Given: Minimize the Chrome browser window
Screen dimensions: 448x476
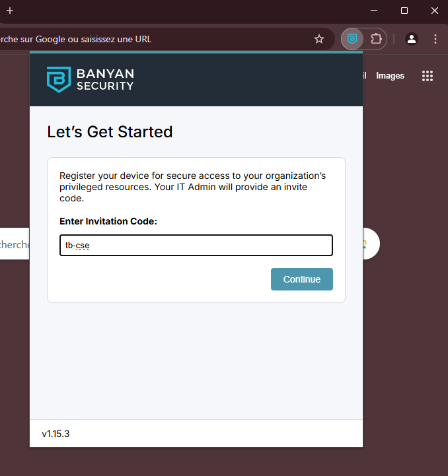Looking at the screenshot, I should pos(375,11).
